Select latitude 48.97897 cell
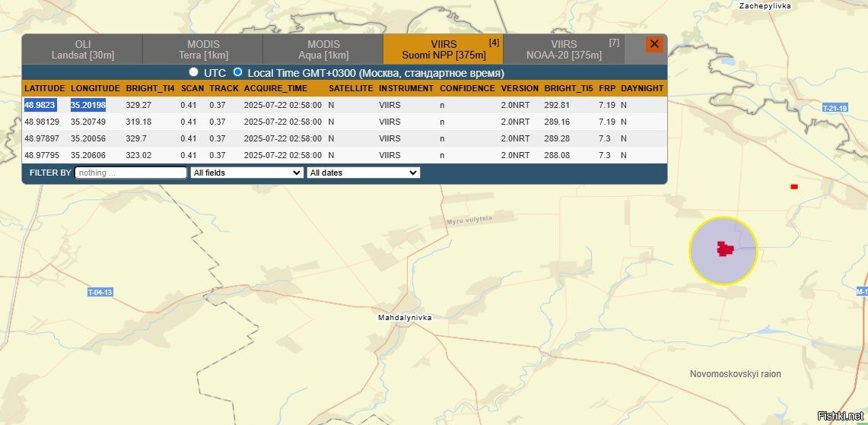This screenshot has width=868, height=425. pyautogui.click(x=42, y=138)
